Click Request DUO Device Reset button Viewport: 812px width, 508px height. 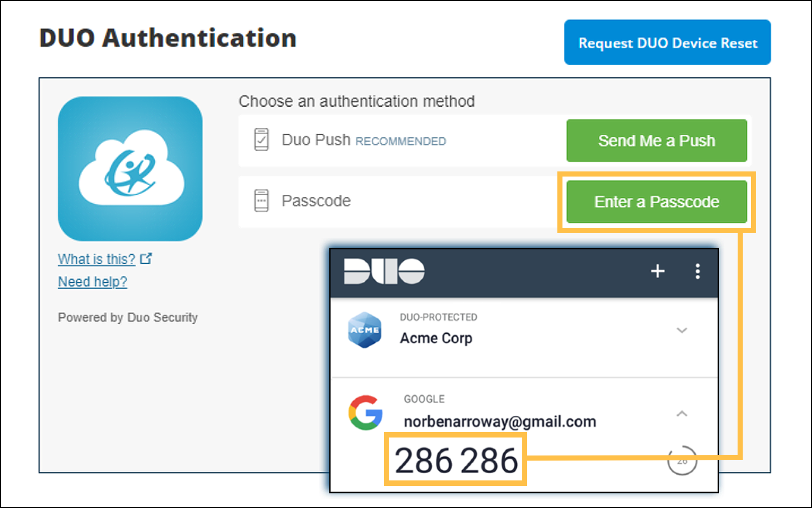pyautogui.click(x=667, y=42)
